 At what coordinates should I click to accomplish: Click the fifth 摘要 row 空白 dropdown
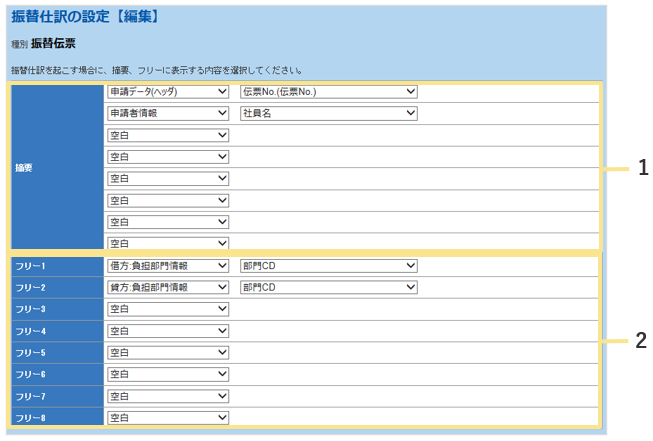coord(168,178)
